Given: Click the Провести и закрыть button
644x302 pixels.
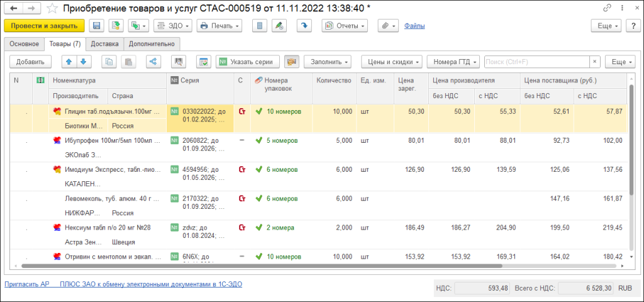Looking at the screenshot, I should pos(44,26).
